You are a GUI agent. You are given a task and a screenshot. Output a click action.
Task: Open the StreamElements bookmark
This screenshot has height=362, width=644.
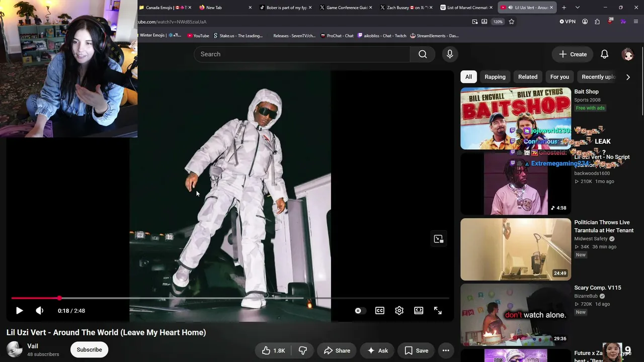[434, 36]
